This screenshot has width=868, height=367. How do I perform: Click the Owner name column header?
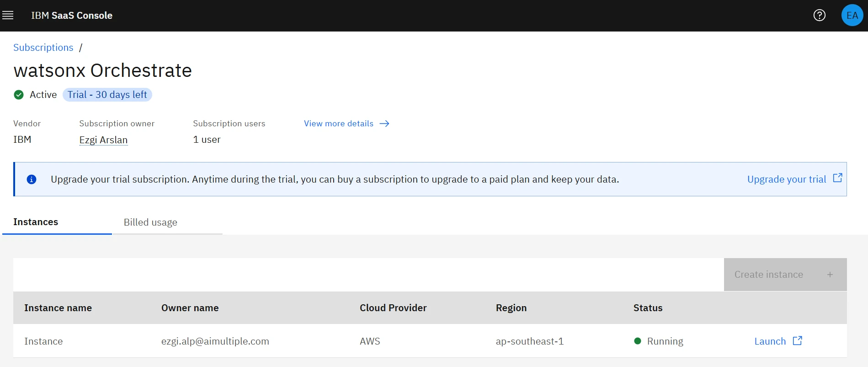[x=190, y=308]
